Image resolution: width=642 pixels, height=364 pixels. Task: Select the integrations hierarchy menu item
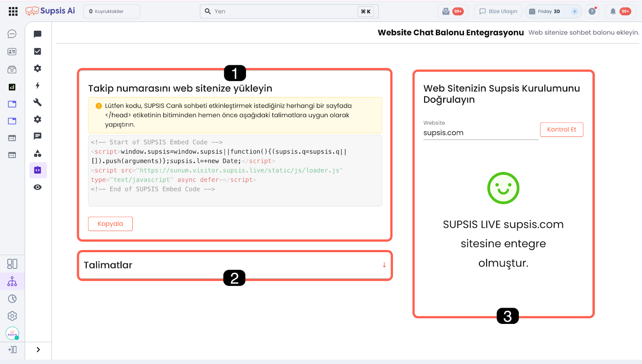tap(12, 281)
